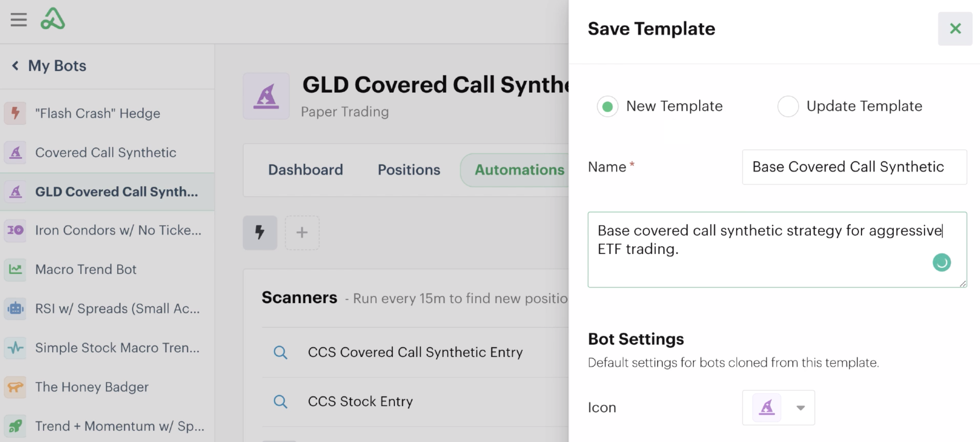Click magnifier icon beside CCS Stock Entry

[280, 401]
